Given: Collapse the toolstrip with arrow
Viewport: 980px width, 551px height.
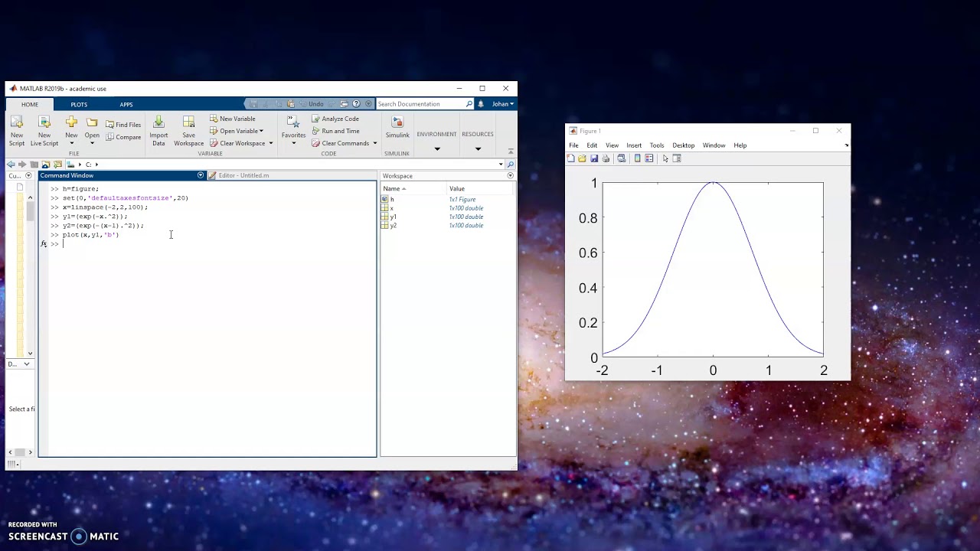Looking at the screenshot, I should click(x=511, y=152).
